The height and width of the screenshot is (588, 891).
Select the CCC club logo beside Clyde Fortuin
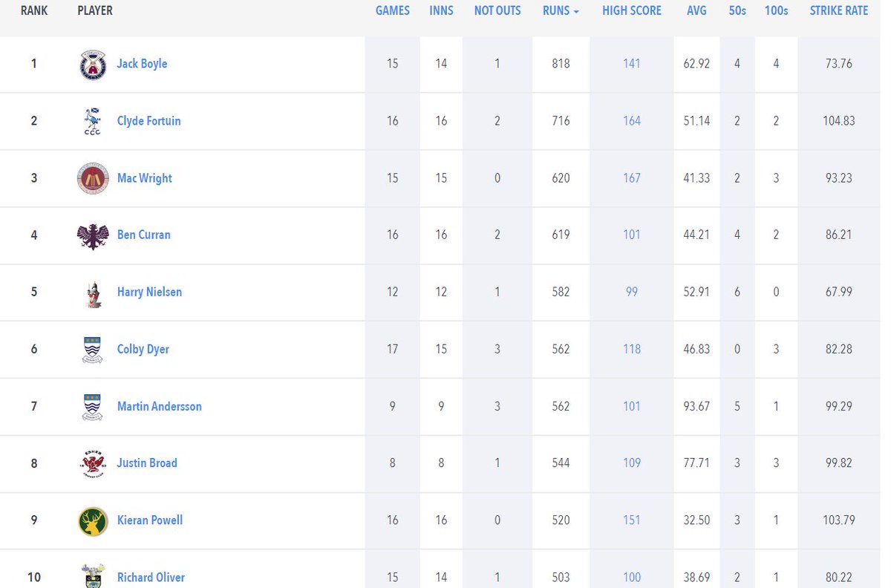coord(92,121)
